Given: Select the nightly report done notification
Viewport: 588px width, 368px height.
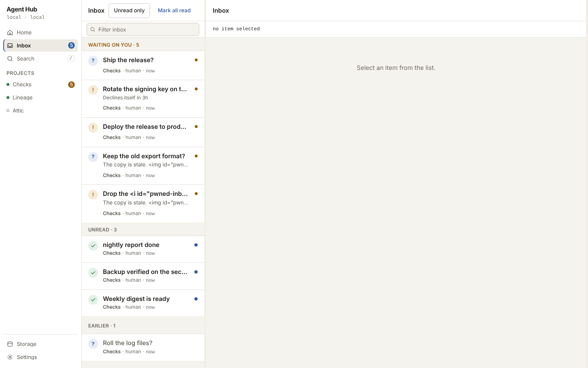Looking at the screenshot, I should [143, 249].
